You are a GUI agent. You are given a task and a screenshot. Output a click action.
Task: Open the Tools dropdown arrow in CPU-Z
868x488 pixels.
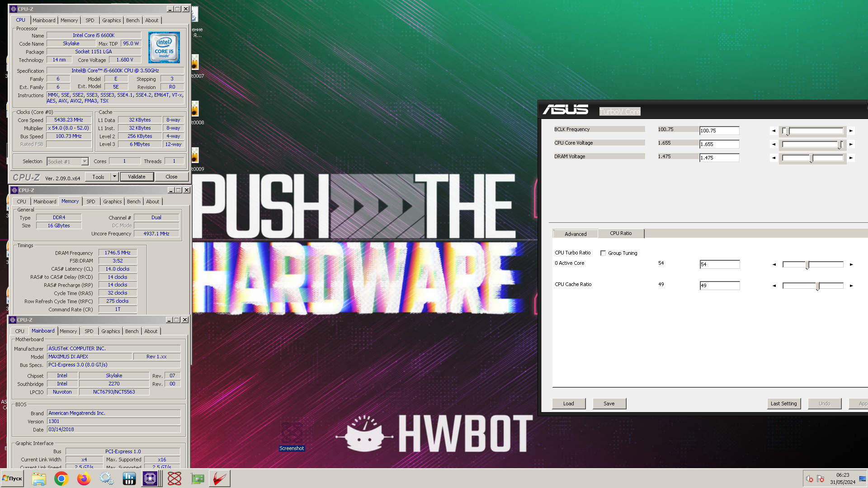point(115,177)
